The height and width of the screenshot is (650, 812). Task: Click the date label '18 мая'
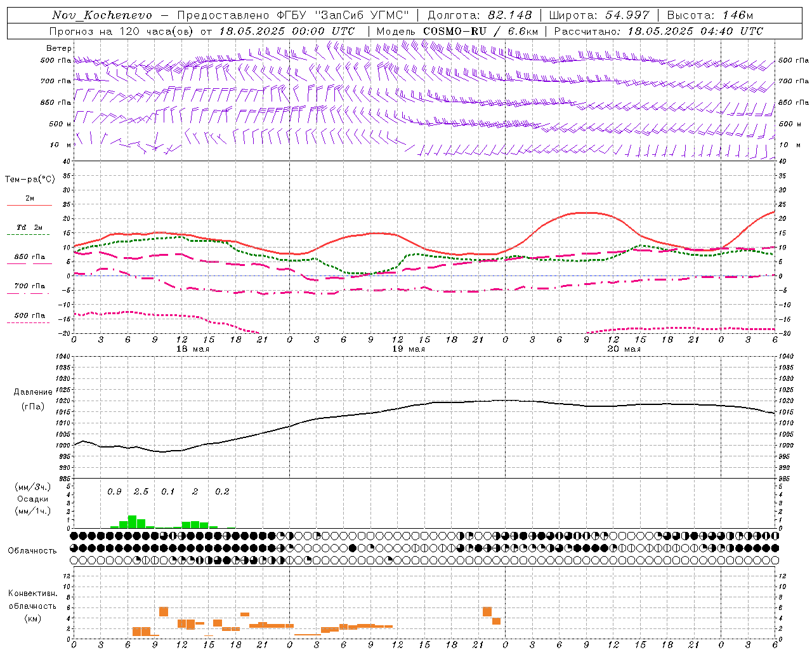(x=193, y=349)
